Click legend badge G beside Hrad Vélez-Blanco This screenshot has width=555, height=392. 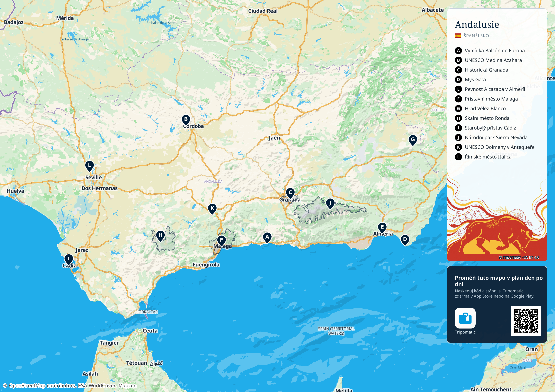click(458, 109)
